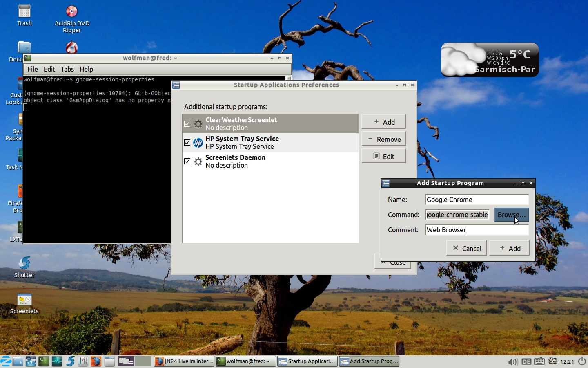The image size is (588, 368).
Task: Click the power button in the panel
Action: point(582,361)
